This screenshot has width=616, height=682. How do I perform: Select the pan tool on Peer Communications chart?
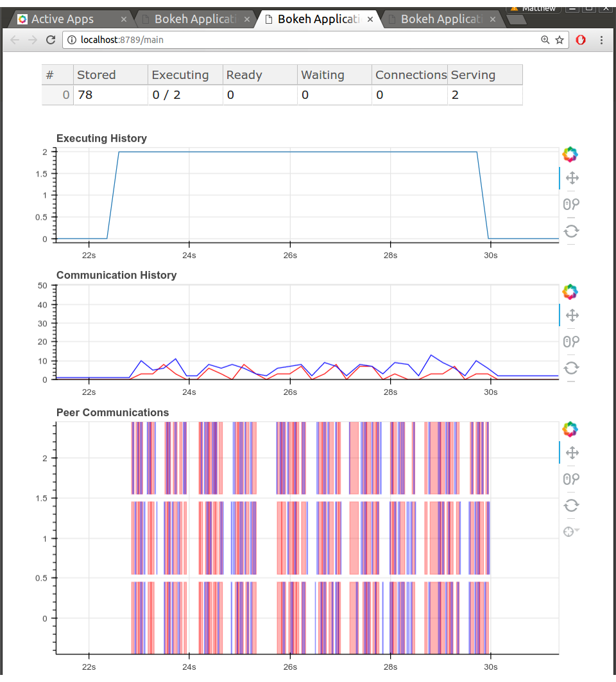570,452
